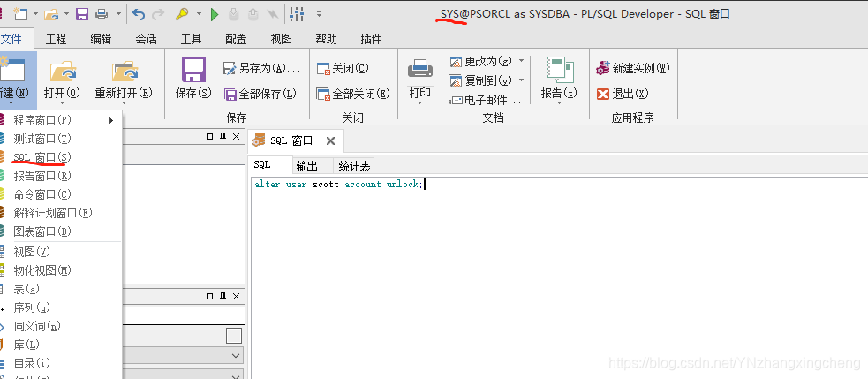Switch to the 帮助 ribbon tab

click(x=326, y=39)
